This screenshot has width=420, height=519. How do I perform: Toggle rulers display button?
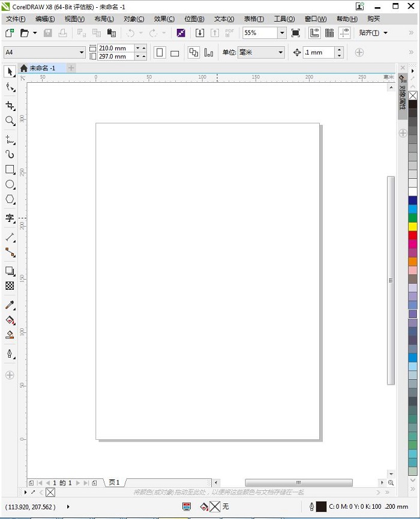pos(314,33)
